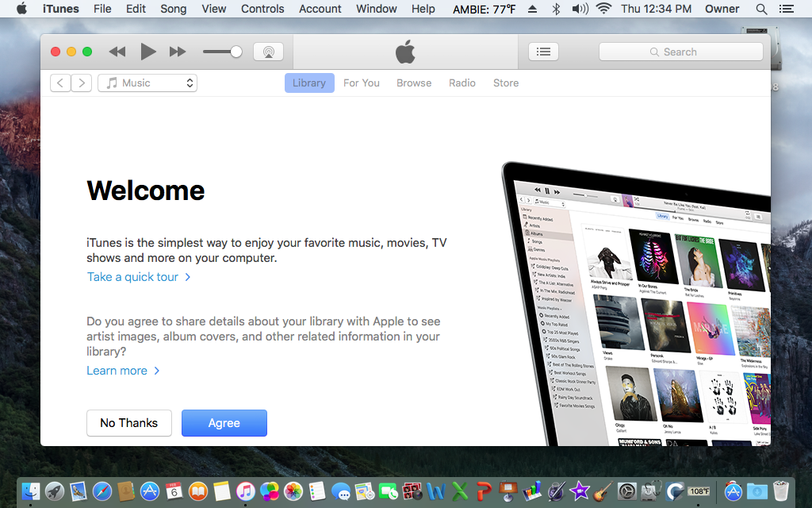The image size is (812, 508).
Task: Launch Safari compass icon in dock
Action: pos(102,491)
